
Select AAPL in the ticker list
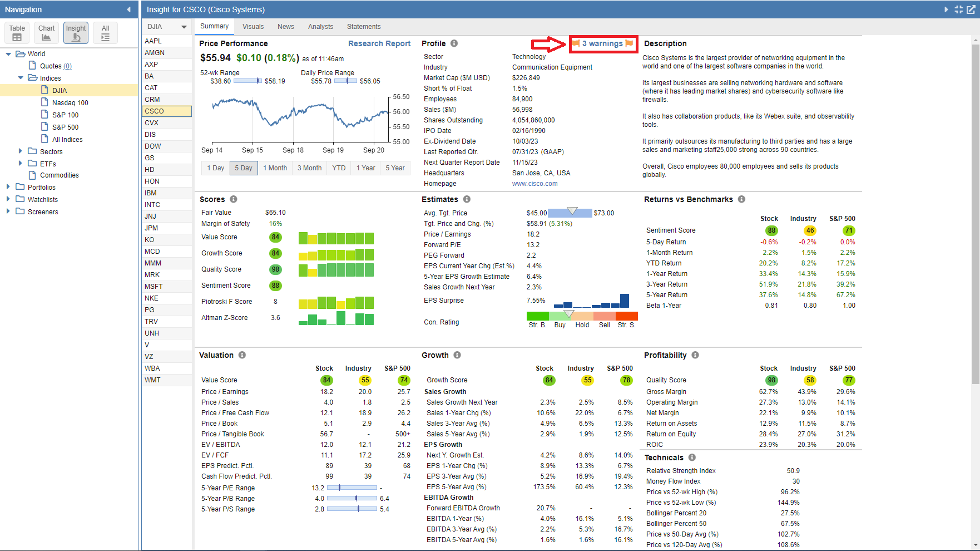(167, 41)
